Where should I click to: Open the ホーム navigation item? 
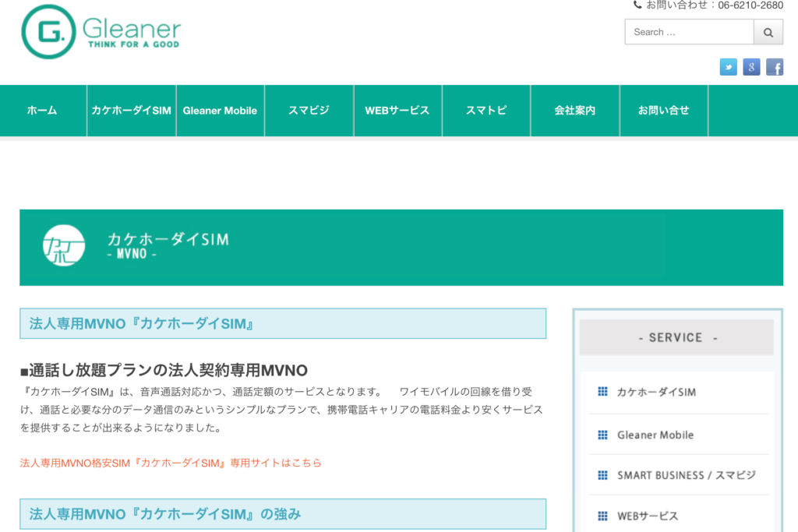click(42, 111)
